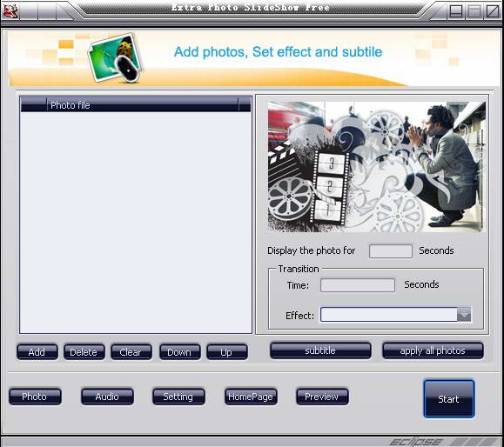
Task: Close the Extra Photo SlideShow window
Action: (492, 11)
